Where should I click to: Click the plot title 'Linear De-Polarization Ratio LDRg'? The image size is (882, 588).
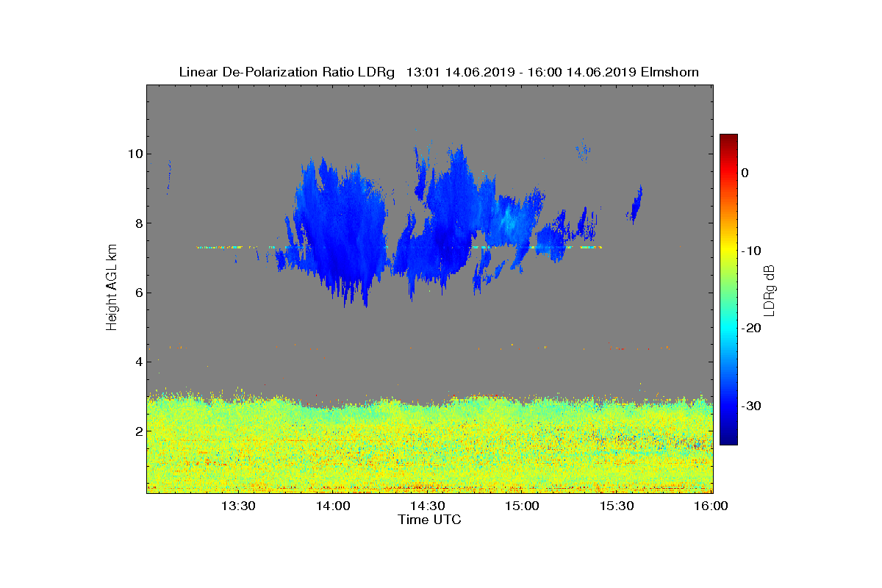click(x=288, y=72)
